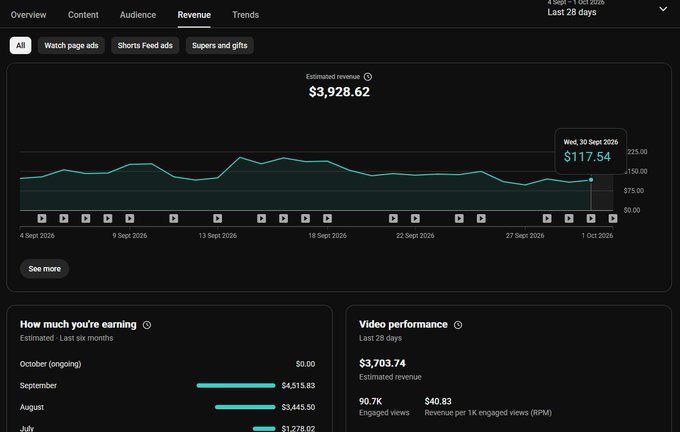Open the video marker for 17 Sept 2026

pos(305,218)
